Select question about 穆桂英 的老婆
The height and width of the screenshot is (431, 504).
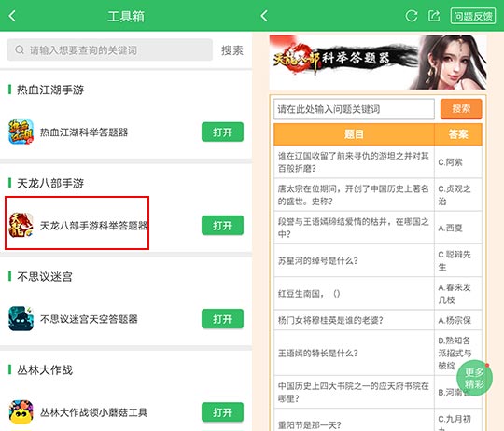point(330,320)
